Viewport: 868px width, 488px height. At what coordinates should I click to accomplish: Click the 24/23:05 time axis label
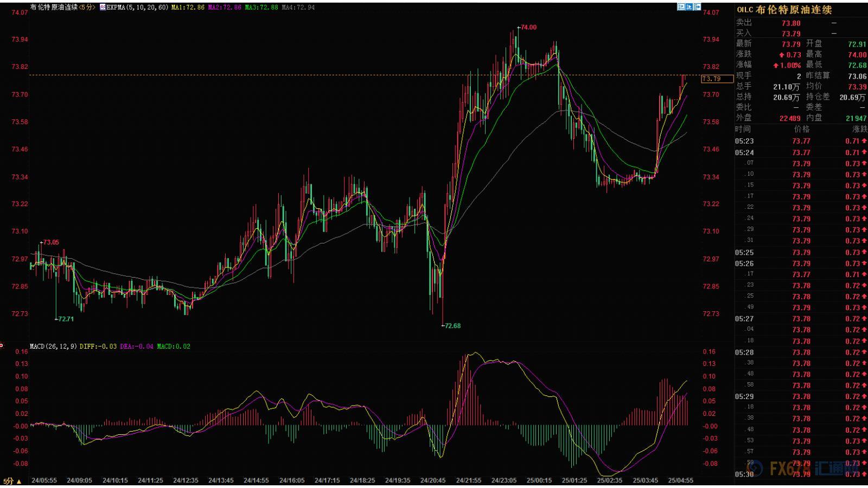pyautogui.click(x=504, y=480)
